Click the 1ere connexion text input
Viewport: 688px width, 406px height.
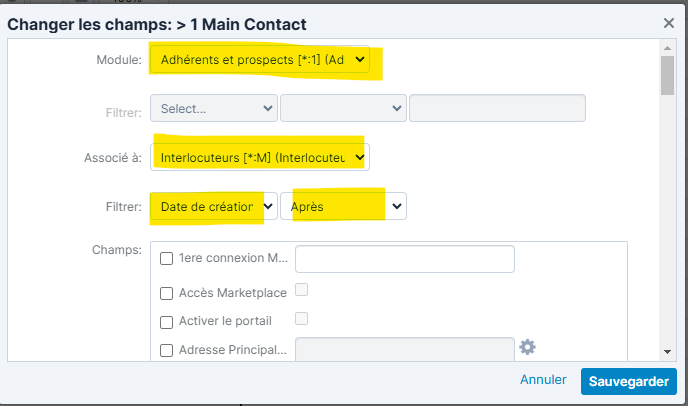click(x=404, y=259)
